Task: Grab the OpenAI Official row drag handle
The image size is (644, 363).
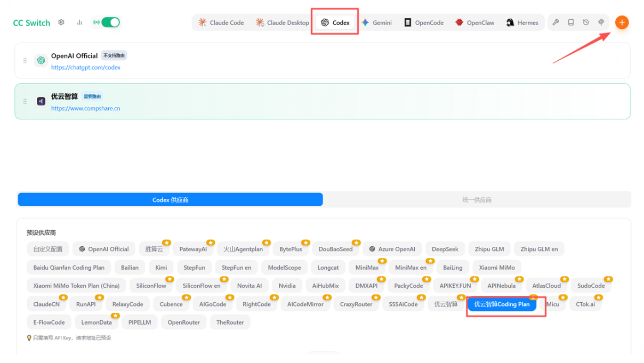Action: tap(25, 61)
